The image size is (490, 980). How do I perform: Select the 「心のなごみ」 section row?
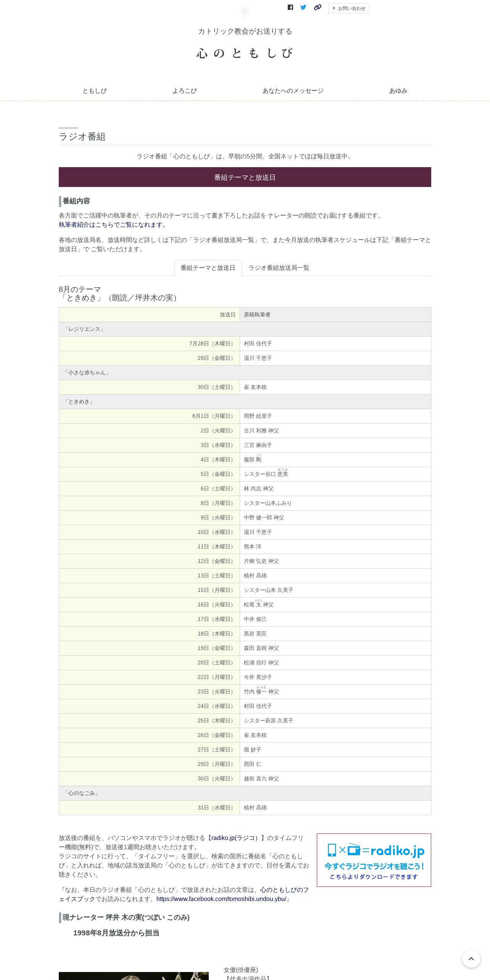tap(245, 793)
